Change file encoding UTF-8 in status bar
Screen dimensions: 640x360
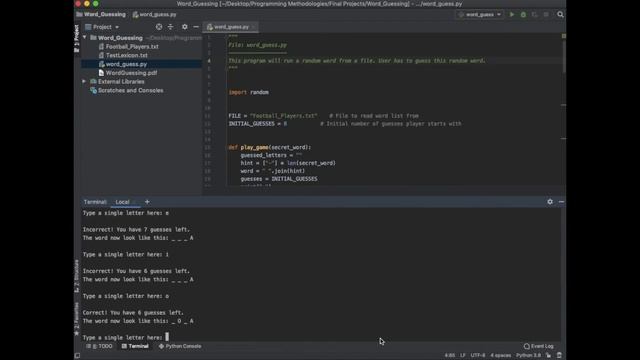point(478,356)
